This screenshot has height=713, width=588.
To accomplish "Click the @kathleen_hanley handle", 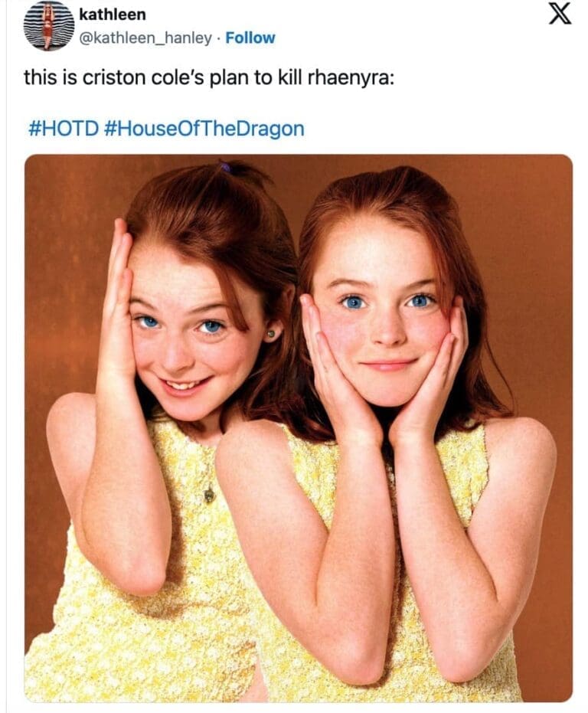I will [145, 38].
